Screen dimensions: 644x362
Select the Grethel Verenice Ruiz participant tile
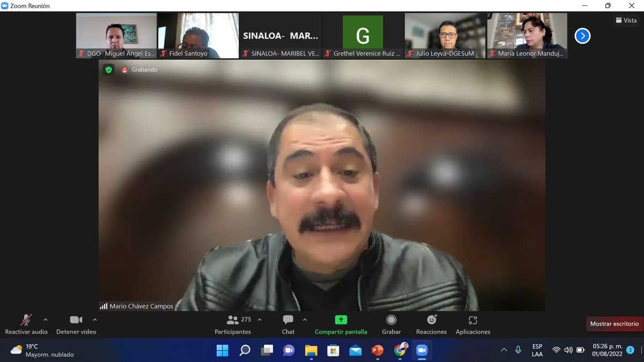coord(363,36)
